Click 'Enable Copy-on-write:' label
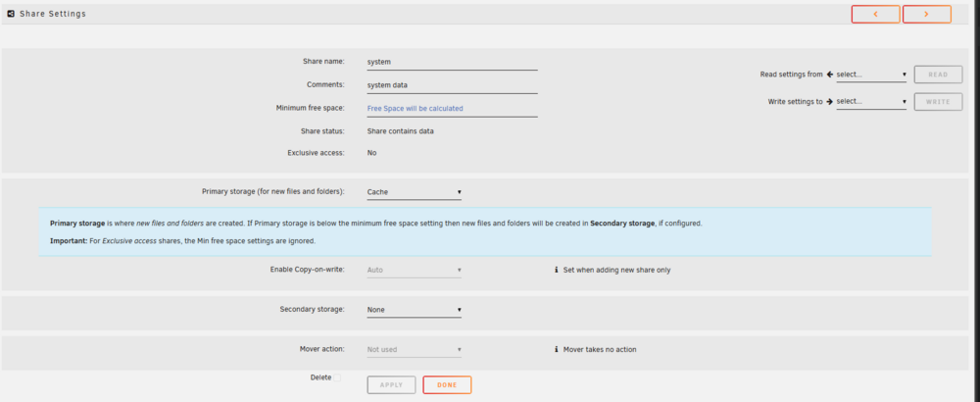The image size is (980, 402). pyautogui.click(x=307, y=270)
